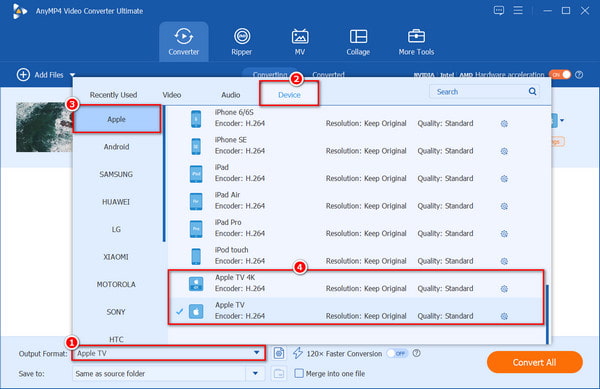This screenshot has height=389, width=600.
Task: Open settings gear for iPad Pro
Action: coord(504,234)
